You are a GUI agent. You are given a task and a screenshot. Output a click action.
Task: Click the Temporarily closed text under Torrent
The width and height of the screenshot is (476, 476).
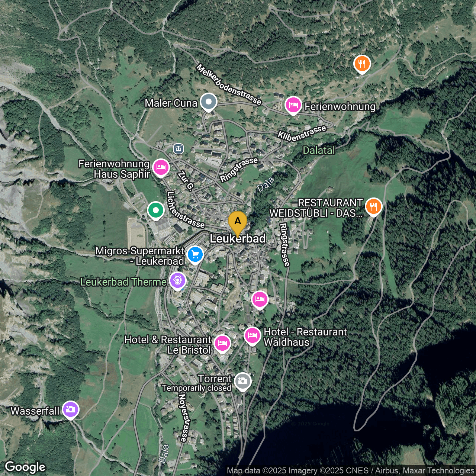click(x=196, y=388)
